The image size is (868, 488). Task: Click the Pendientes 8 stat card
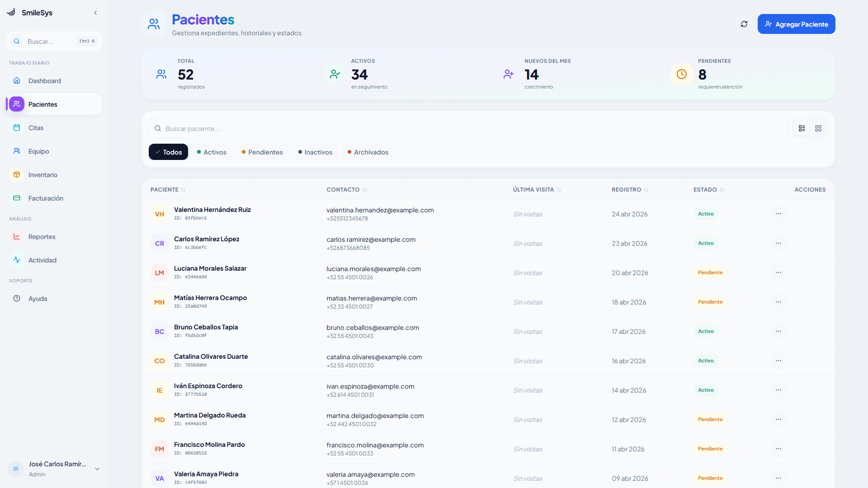pyautogui.click(x=748, y=74)
